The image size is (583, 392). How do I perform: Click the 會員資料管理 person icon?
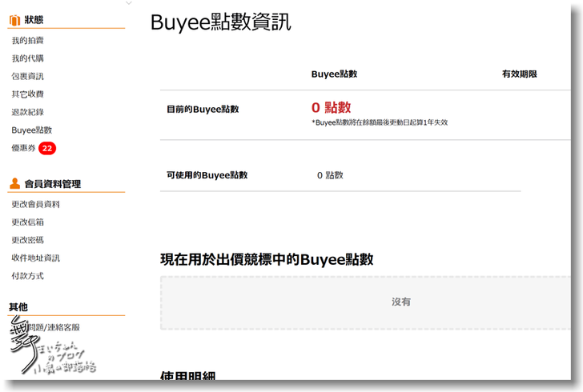15,183
